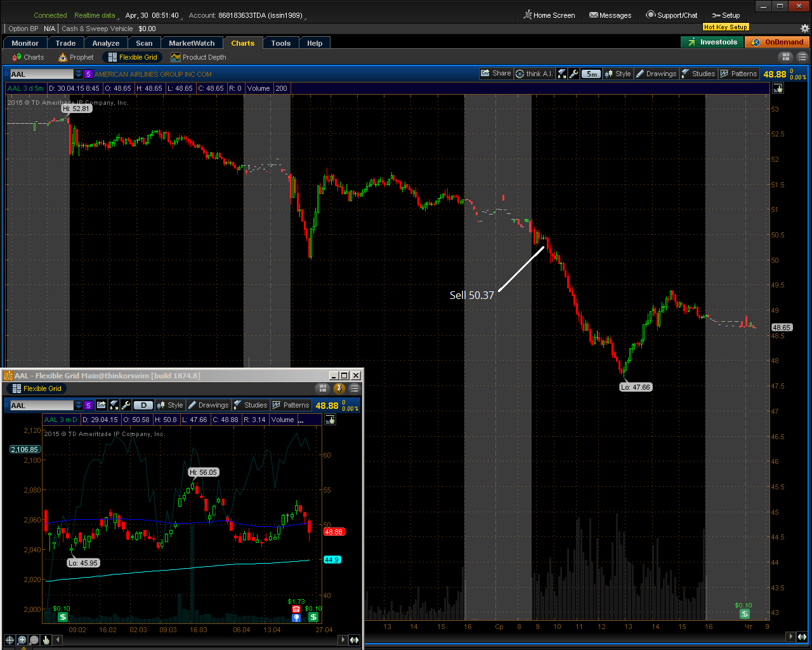Click time axis expand icon in detached chart

click(x=355, y=640)
